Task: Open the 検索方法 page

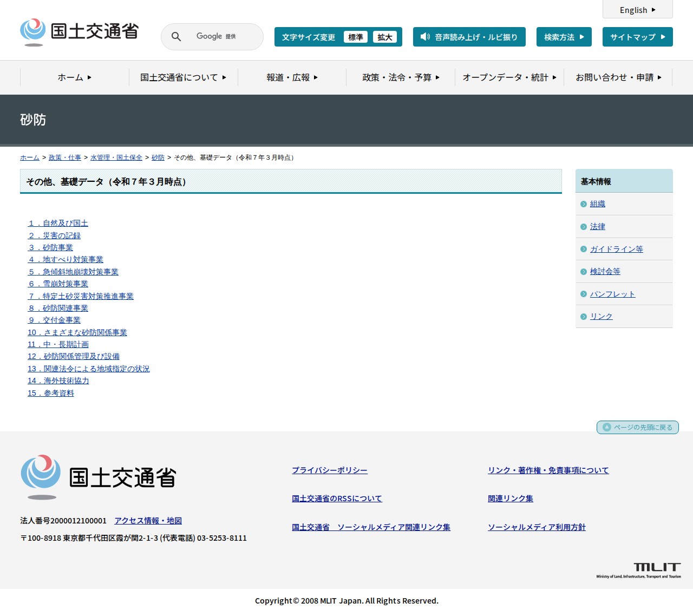Action: coord(564,37)
